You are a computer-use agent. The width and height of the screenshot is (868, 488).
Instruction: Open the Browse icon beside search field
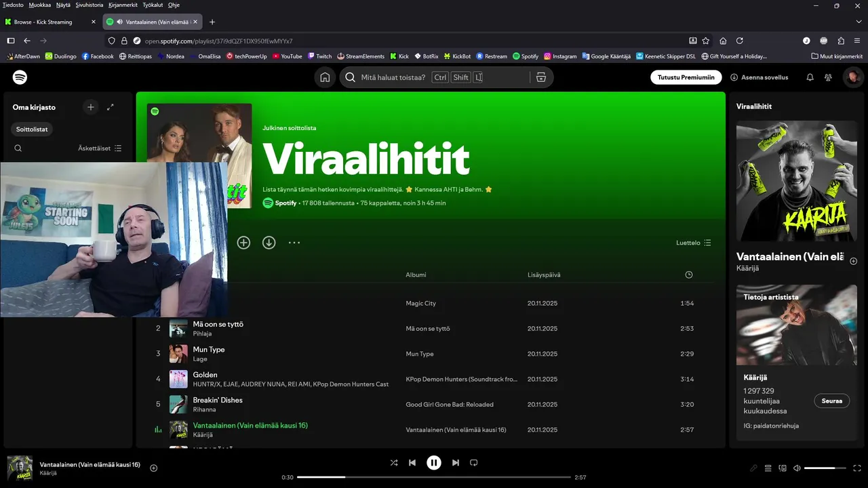(540, 77)
